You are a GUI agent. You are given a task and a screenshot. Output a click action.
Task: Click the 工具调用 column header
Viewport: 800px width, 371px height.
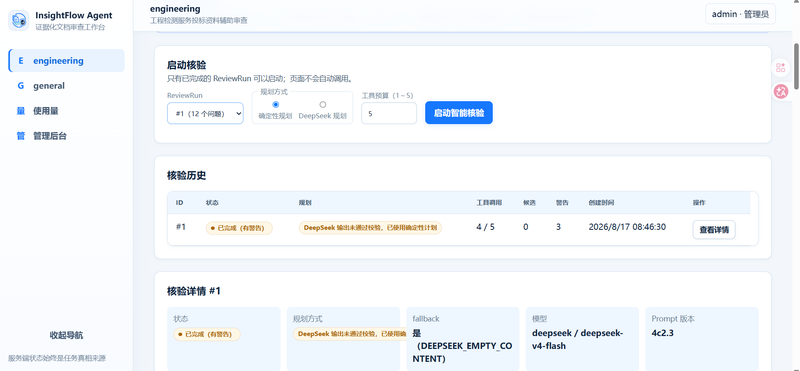[489, 203]
